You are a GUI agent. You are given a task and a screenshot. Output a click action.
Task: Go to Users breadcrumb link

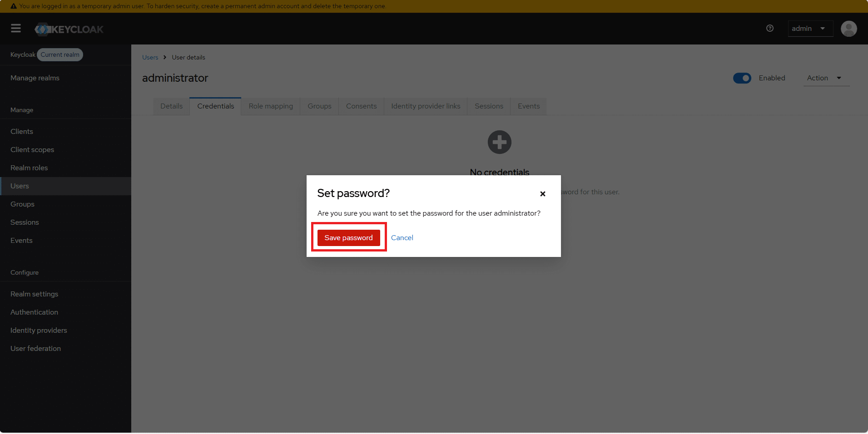coord(150,58)
